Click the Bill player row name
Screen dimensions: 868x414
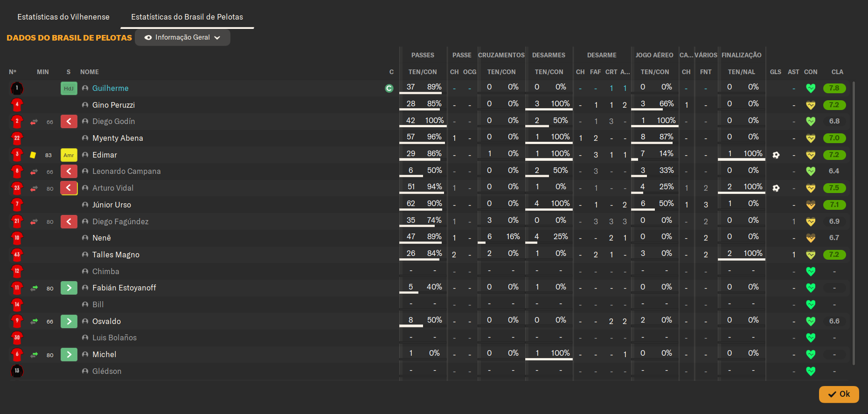pyautogui.click(x=98, y=304)
